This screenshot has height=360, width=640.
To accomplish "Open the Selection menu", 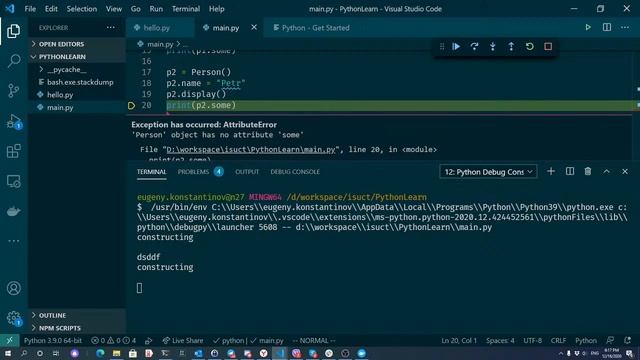I will (x=82, y=9).
